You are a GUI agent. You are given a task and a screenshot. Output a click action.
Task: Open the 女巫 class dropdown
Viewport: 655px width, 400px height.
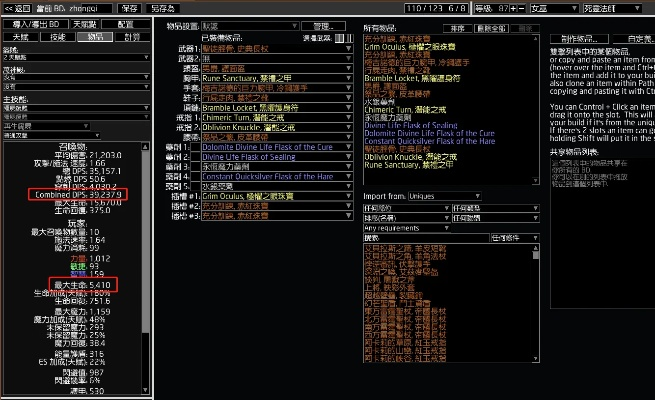(554, 8)
